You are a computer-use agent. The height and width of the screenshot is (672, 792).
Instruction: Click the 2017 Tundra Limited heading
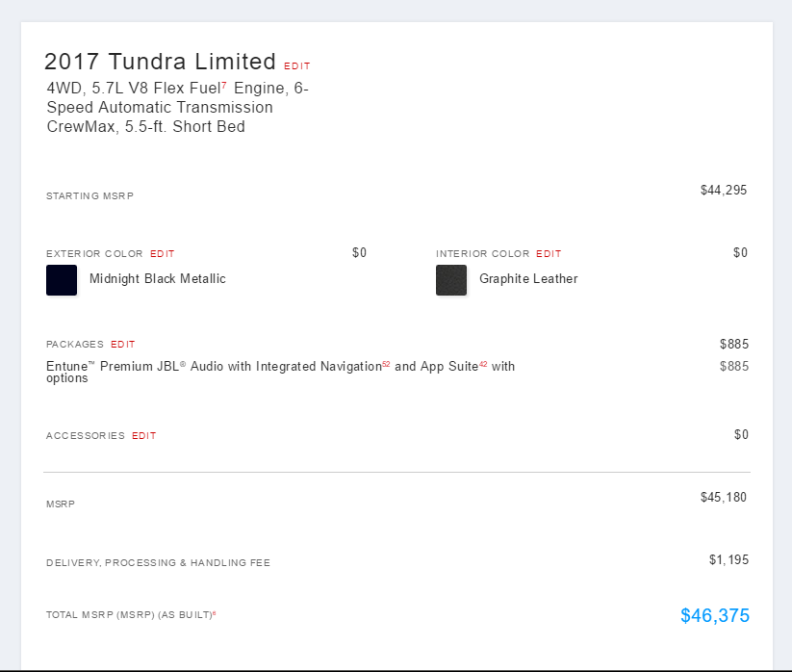[160, 62]
